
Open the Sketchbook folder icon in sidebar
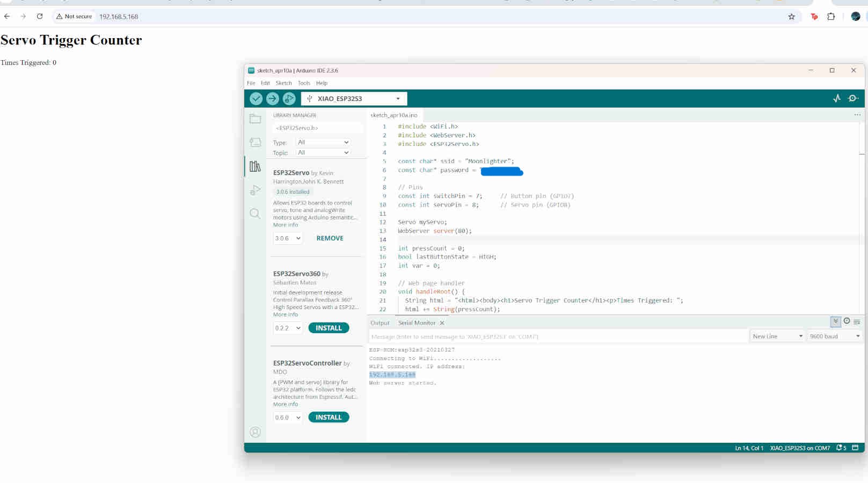[x=255, y=119]
